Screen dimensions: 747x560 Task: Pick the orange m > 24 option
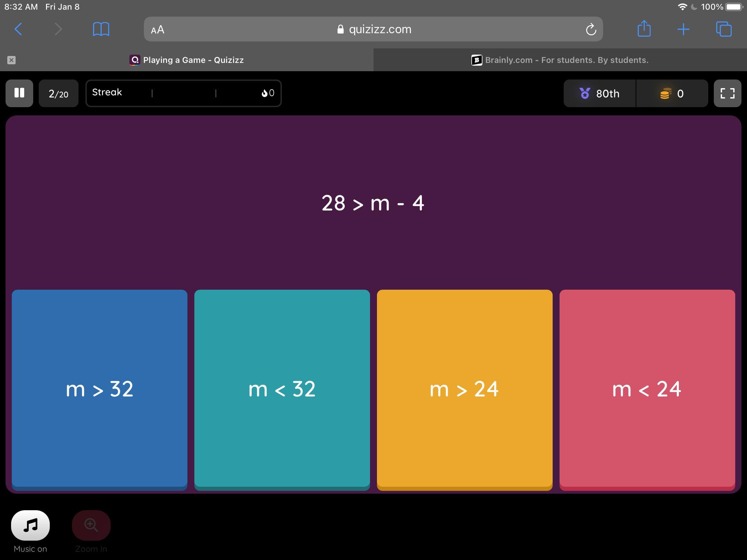click(x=464, y=389)
